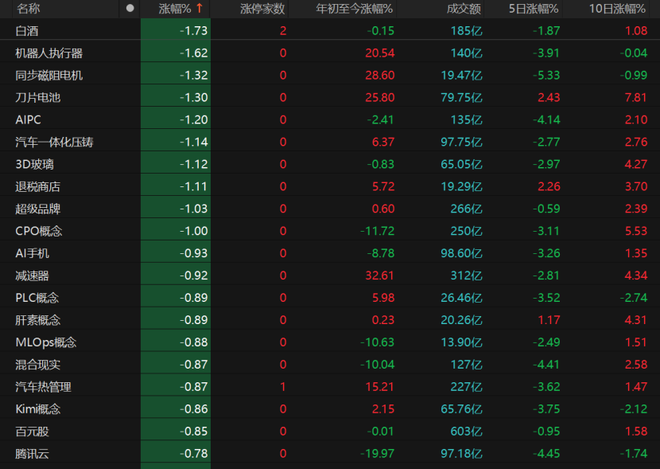Viewport: 660px width, 469px height.
Task: Open the 同步磁阻电机 sector
Action: point(49,75)
